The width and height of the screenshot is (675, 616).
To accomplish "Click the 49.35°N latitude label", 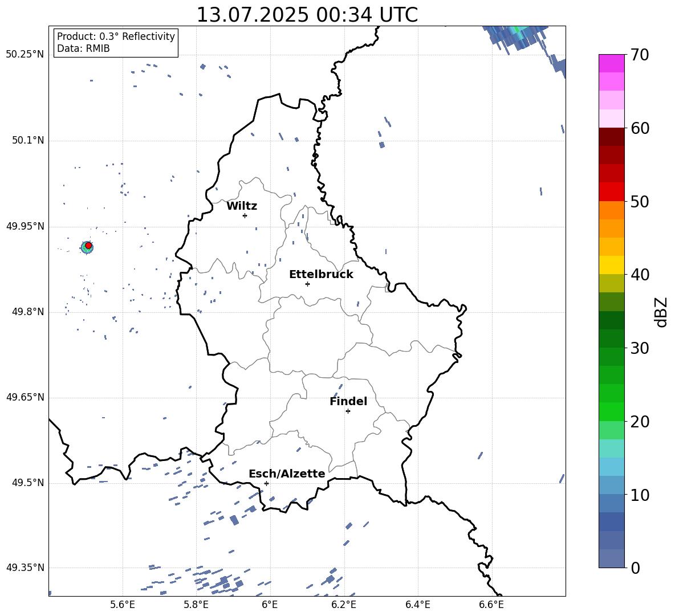I will pos(25,568).
